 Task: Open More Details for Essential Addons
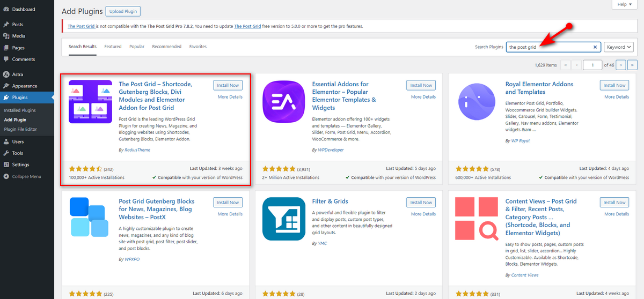pyautogui.click(x=423, y=97)
